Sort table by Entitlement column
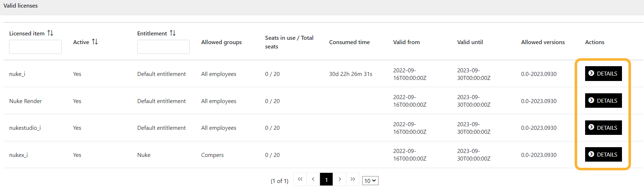644x192 pixels. 173,33
